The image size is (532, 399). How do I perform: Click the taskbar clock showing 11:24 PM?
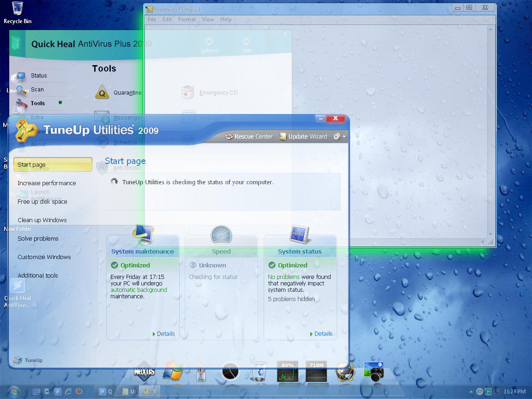tap(514, 392)
